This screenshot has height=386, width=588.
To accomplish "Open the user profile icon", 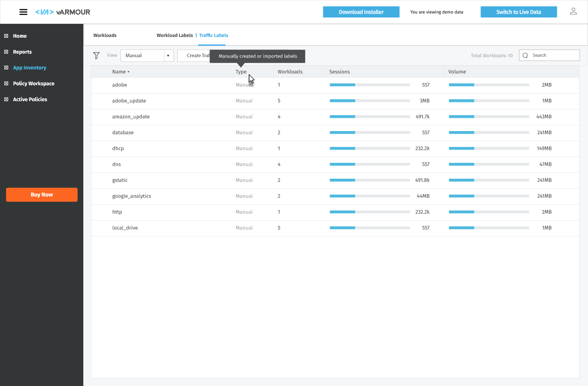I will 573,12.
